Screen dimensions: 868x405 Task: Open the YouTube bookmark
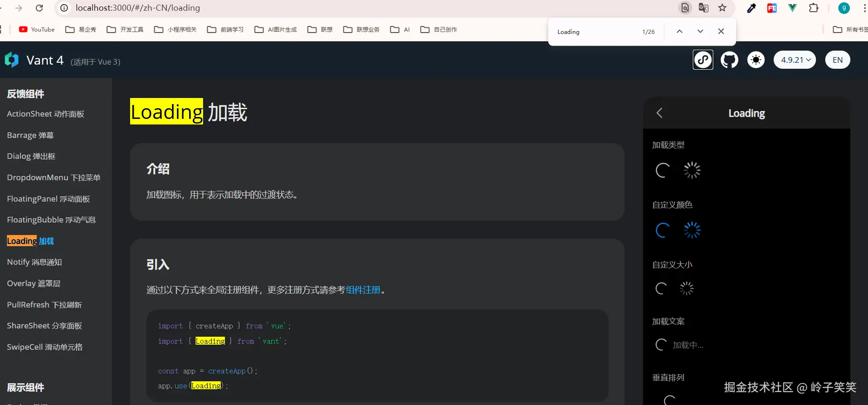point(37,29)
